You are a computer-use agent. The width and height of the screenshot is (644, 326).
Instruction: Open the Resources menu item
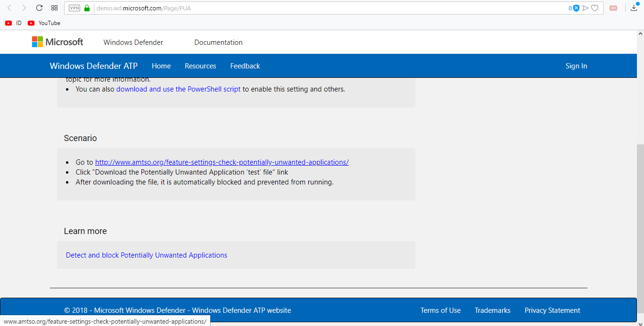[200, 66]
